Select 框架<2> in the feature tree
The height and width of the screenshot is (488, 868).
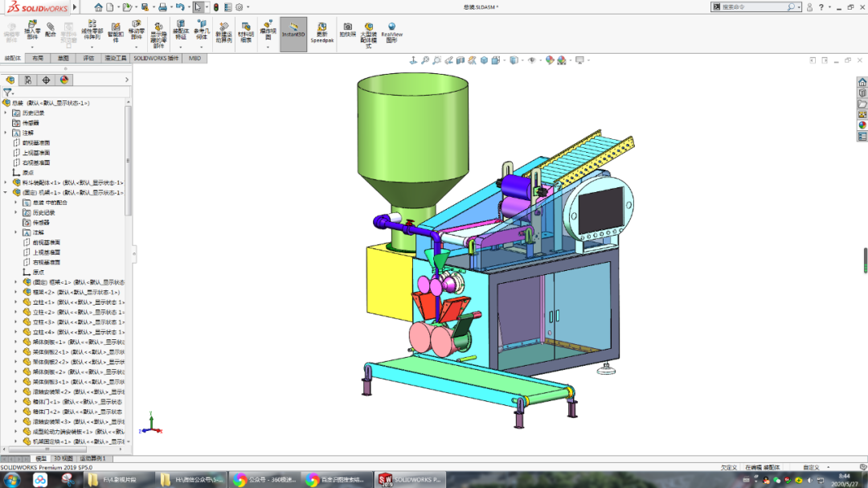pos(72,293)
